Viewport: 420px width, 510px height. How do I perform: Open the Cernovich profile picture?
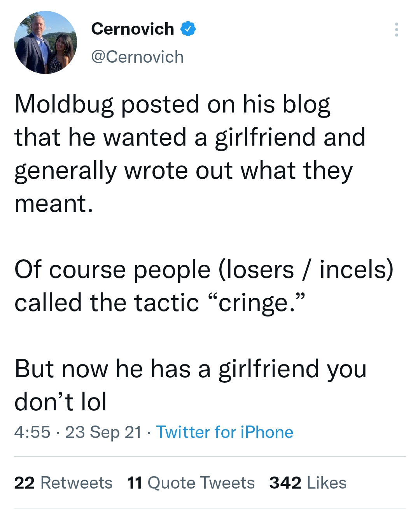(x=45, y=42)
